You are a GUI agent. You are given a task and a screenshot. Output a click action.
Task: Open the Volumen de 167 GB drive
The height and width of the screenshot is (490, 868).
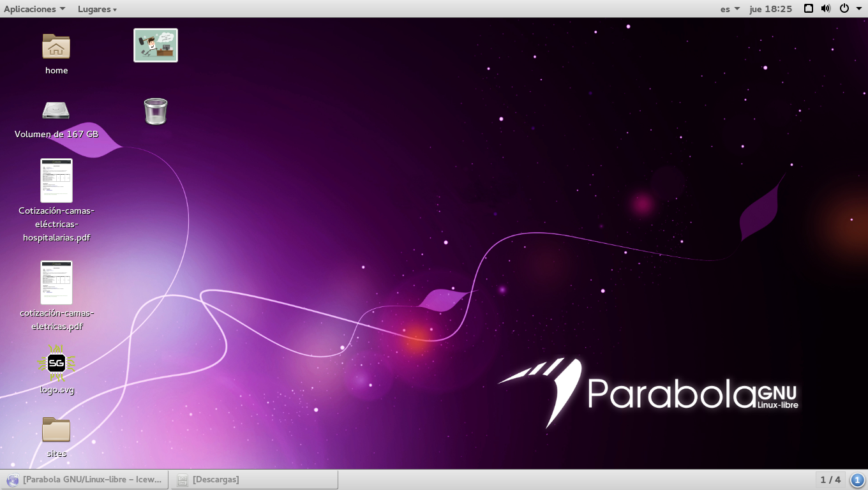tap(56, 110)
